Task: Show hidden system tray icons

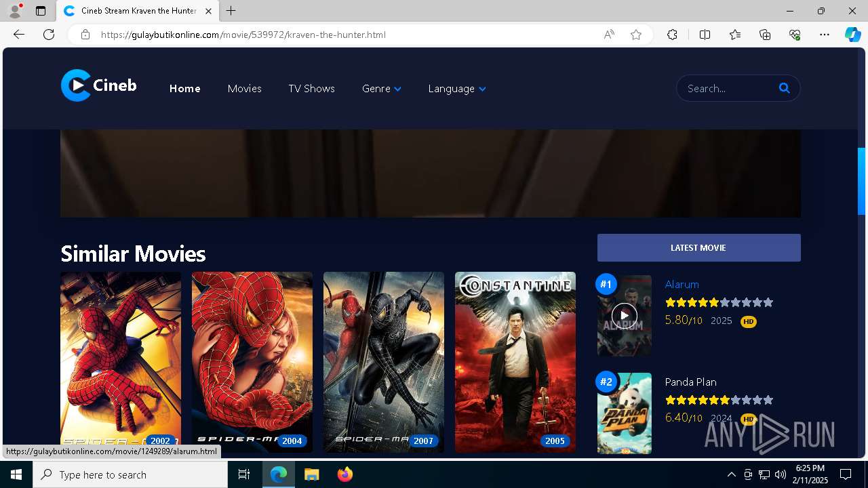Action: click(731, 474)
